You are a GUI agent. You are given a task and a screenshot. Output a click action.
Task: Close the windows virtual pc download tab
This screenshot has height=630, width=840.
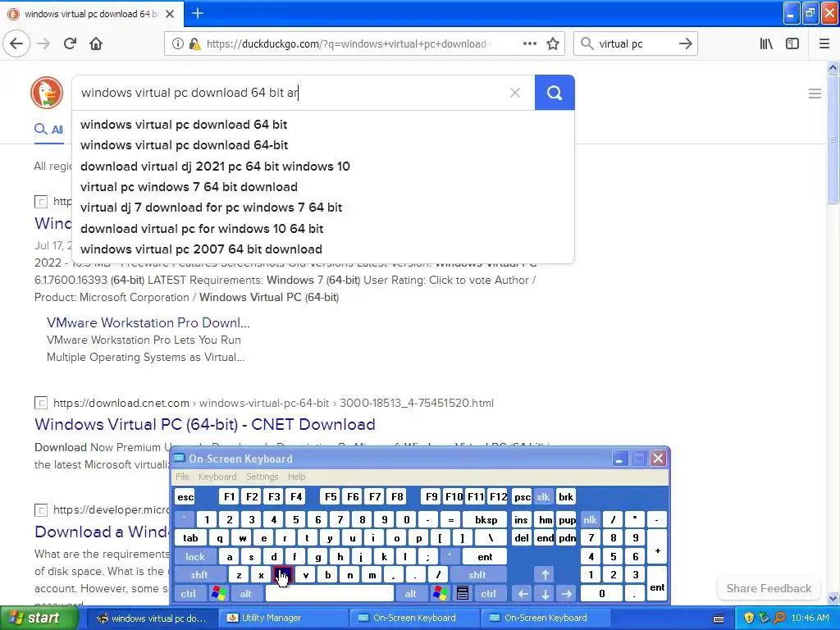170,14
